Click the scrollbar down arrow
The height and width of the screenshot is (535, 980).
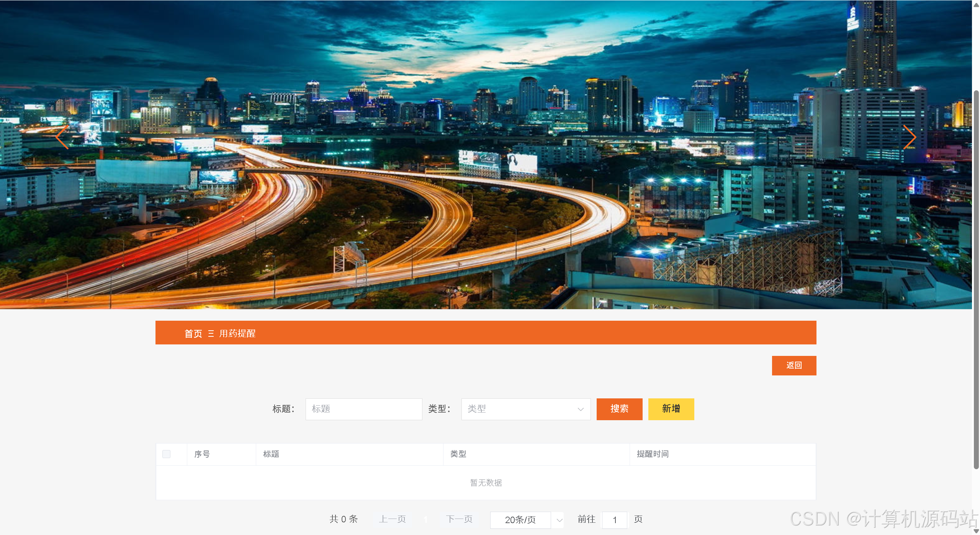(976, 531)
